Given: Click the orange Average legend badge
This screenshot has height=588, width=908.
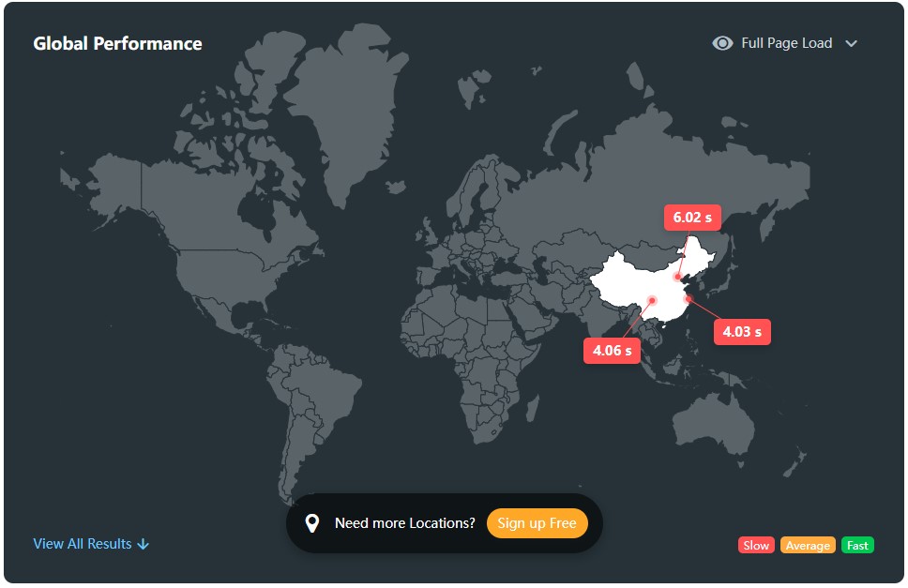Looking at the screenshot, I should click(x=808, y=545).
